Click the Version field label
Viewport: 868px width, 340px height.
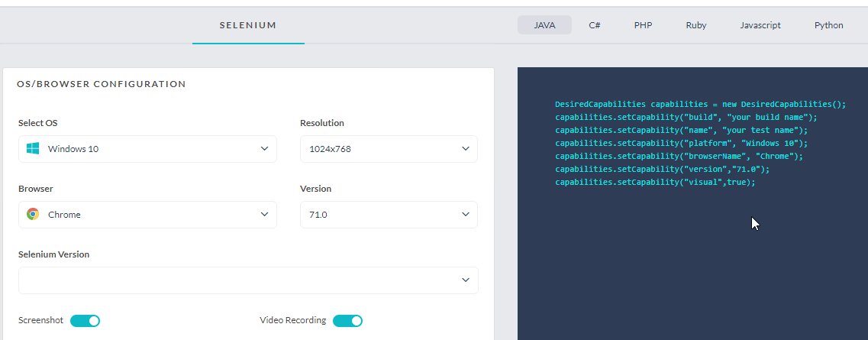coord(315,189)
